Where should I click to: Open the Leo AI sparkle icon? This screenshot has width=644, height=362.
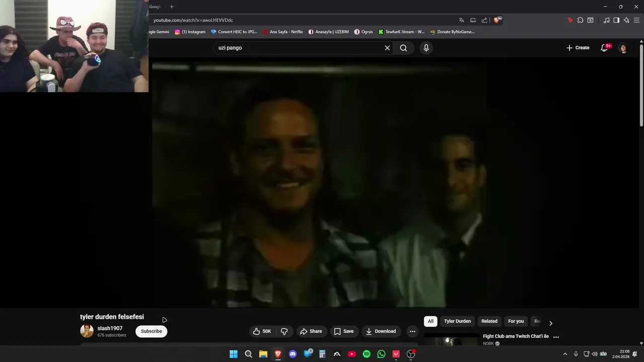626,20
